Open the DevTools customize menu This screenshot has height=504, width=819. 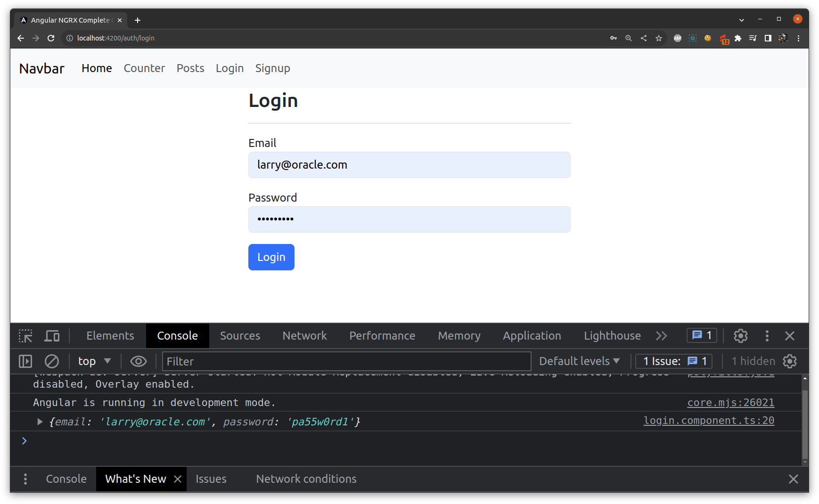tap(767, 335)
